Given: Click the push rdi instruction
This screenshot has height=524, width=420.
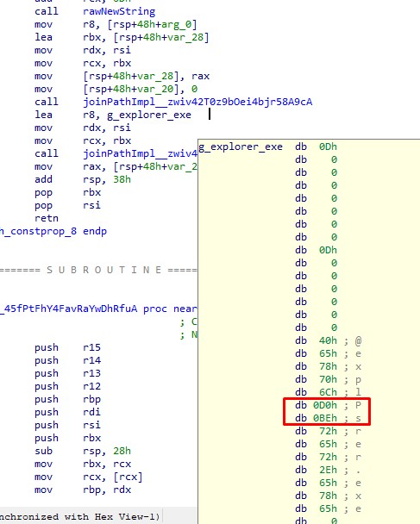Looking at the screenshot, I should (x=67, y=412).
